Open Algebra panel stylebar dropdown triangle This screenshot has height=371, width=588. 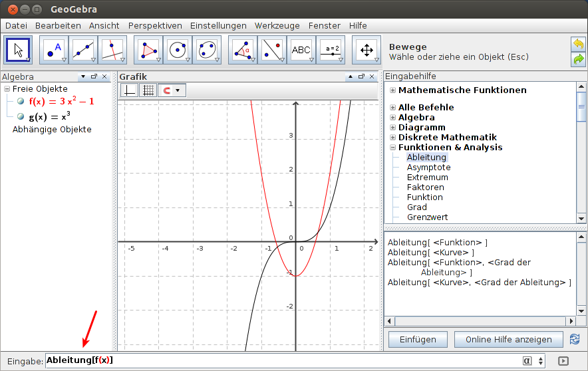point(83,76)
